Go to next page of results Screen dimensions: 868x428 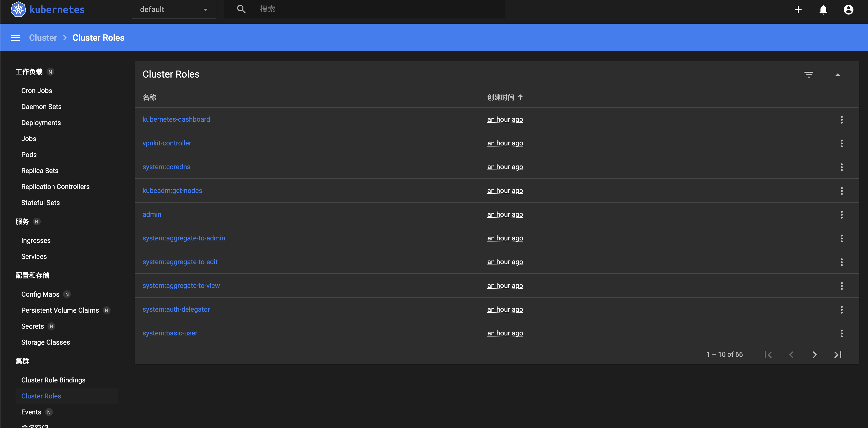click(x=814, y=355)
